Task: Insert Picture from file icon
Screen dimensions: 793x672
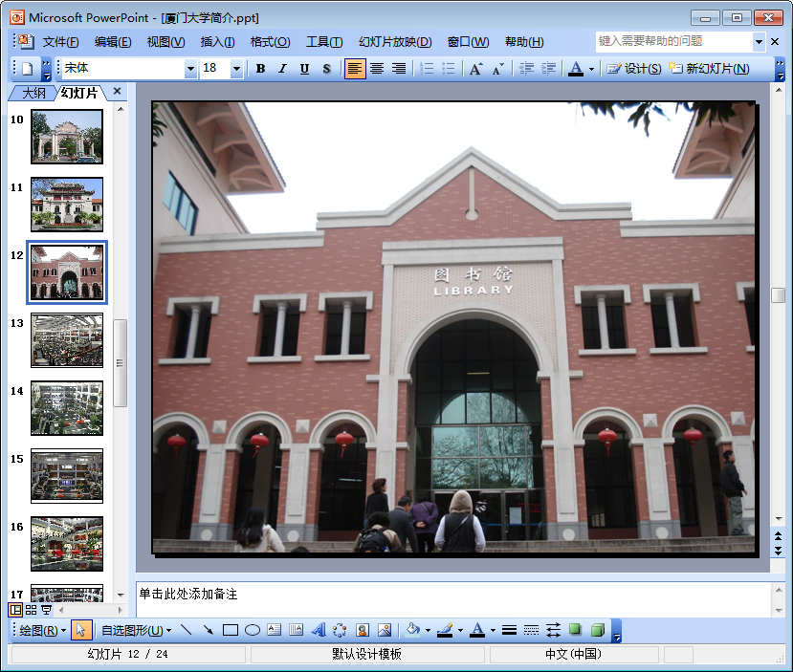Action: click(x=385, y=630)
